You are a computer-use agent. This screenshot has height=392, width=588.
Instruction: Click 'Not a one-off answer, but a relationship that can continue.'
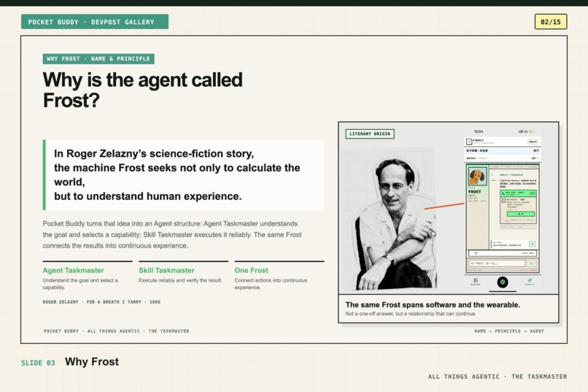tap(411, 314)
